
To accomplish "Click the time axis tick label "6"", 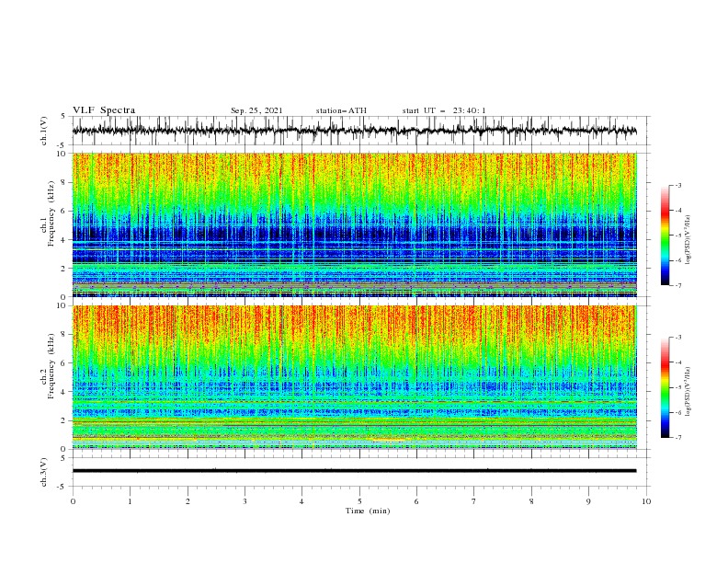I will (x=416, y=501).
